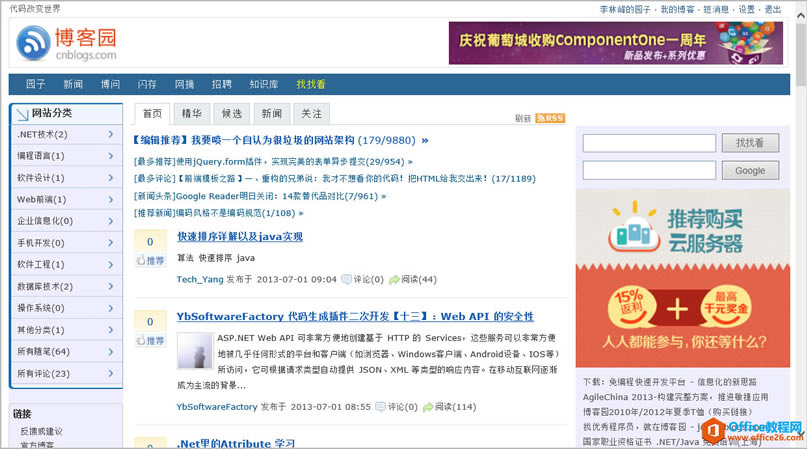This screenshot has height=449, width=807.
Task: Switch to the 首页 tab
Action: [152, 114]
